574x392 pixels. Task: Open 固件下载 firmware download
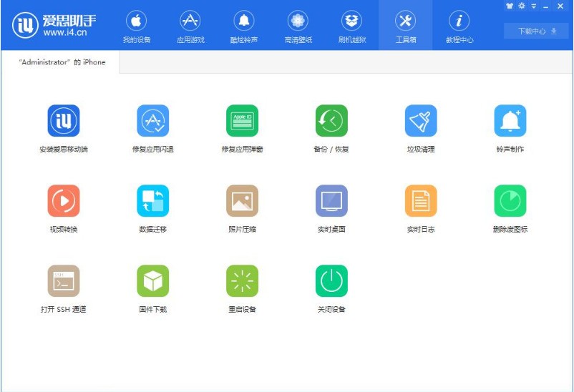tap(153, 280)
